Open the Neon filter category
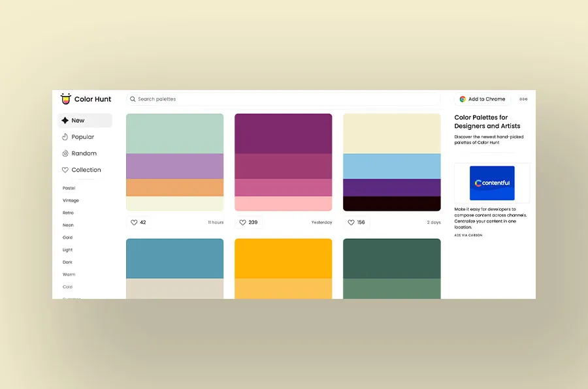 [67, 225]
